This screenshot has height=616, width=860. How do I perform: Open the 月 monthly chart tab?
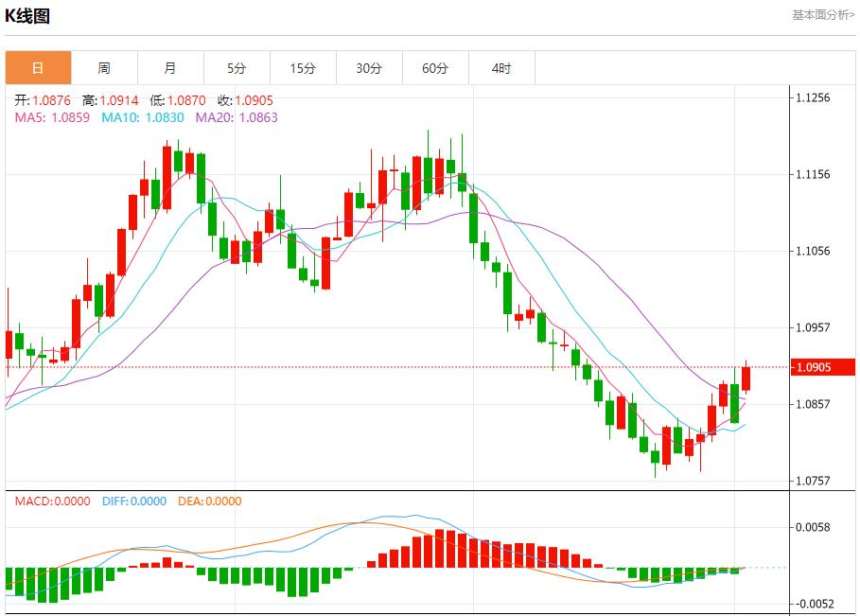click(170, 68)
